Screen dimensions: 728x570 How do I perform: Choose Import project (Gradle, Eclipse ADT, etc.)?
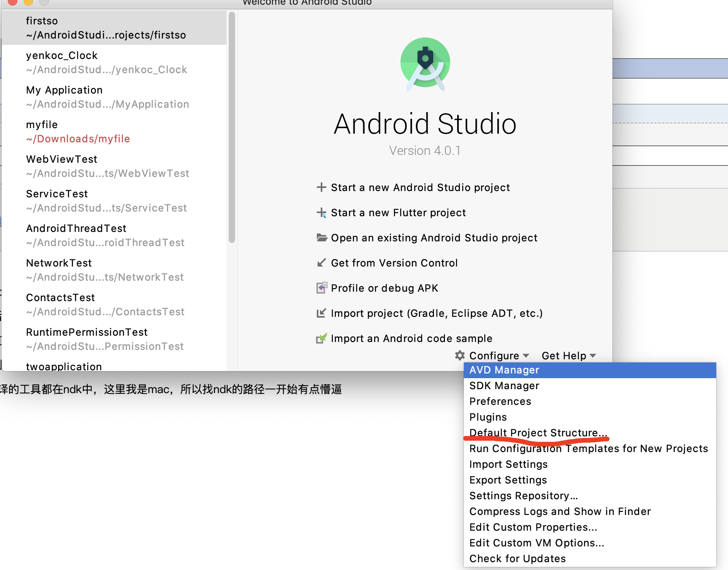[437, 313]
